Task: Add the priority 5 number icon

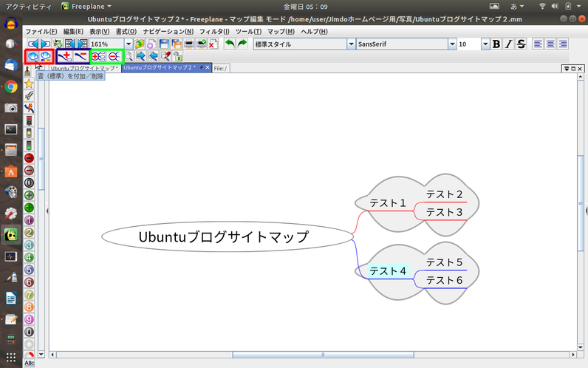Action: click(29, 269)
